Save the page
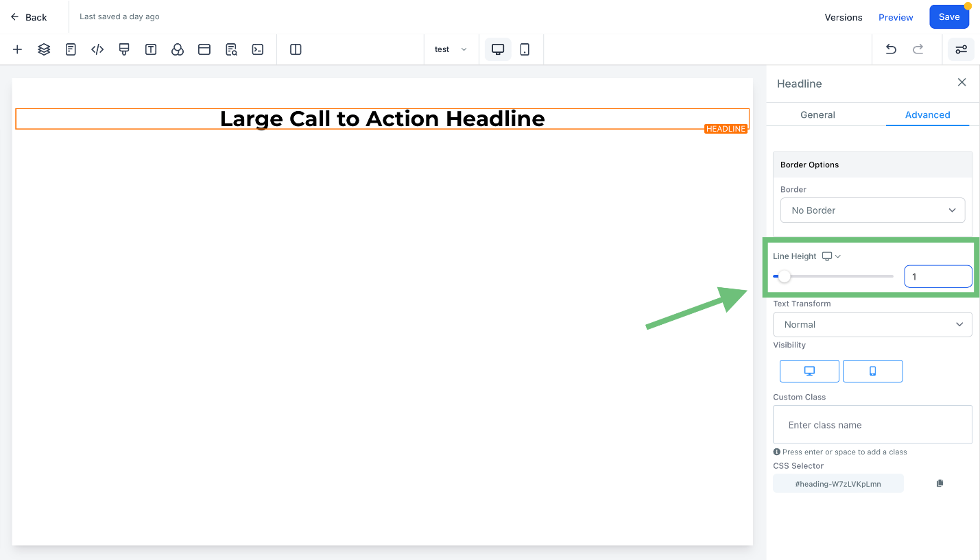The height and width of the screenshot is (560, 980). tap(949, 17)
